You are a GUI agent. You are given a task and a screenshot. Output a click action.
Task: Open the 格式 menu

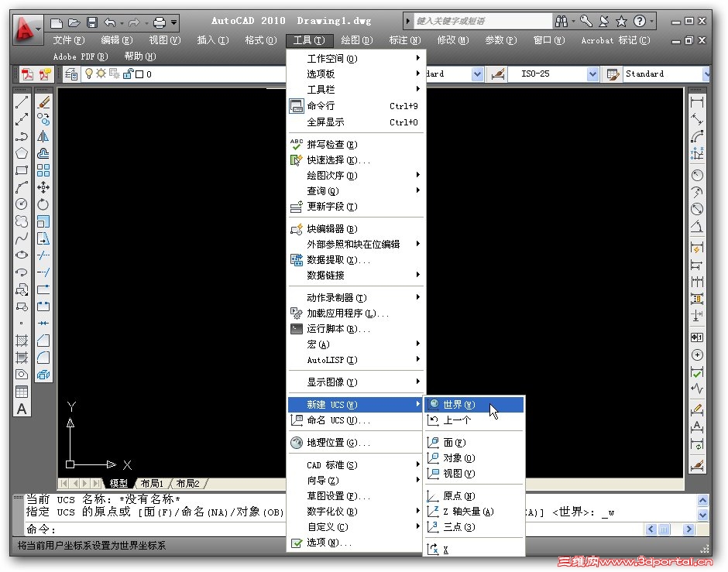[261, 40]
